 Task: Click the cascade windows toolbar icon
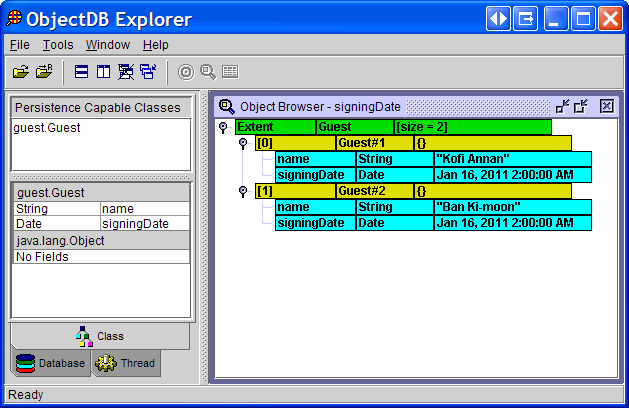pos(148,71)
